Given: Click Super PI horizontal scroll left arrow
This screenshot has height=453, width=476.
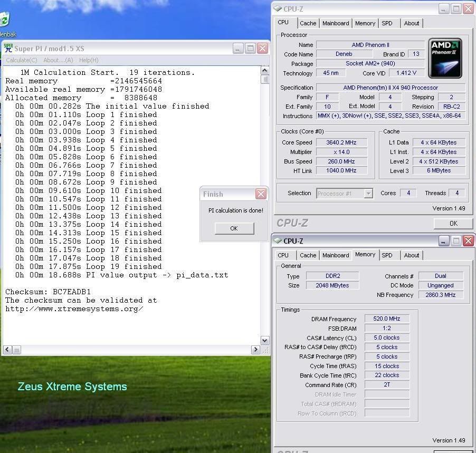Looking at the screenshot, I should pos(8,350).
